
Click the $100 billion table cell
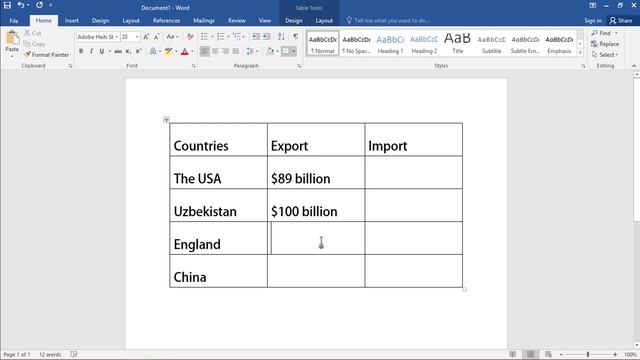316,205
